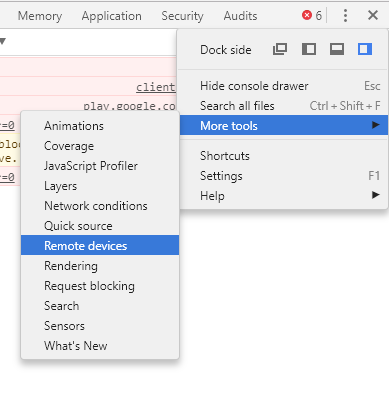Open Settings from the menu
Image resolution: width=389 pixels, height=395 pixels.
(284, 176)
